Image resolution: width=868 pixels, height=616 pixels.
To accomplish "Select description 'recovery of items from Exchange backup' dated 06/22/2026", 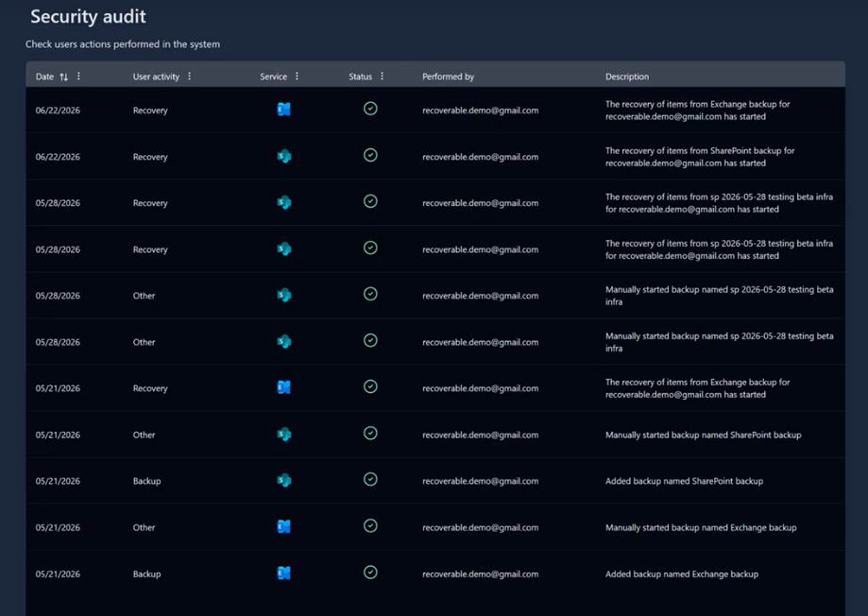I will pyautogui.click(x=697, y=111).
